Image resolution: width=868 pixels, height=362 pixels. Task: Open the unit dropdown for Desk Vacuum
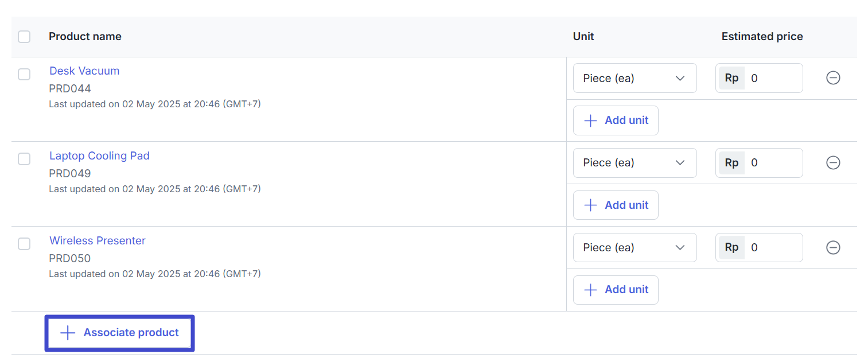(x=635, y=78)
